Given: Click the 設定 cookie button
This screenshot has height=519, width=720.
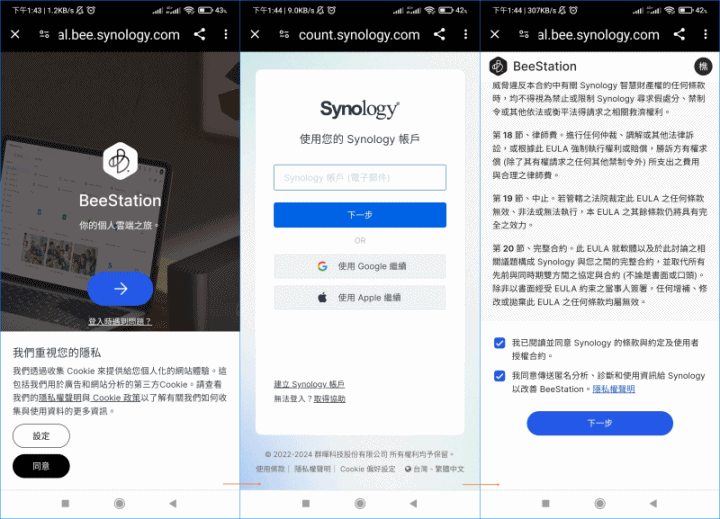Looking at the screenshot, I should pos(41,436).
